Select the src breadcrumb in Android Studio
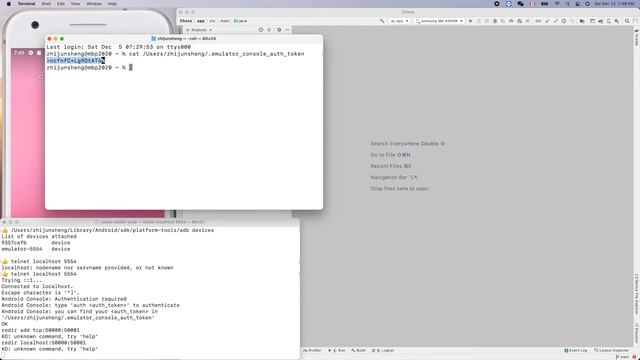The image size is (640, 360). click(x=212, y=21)
